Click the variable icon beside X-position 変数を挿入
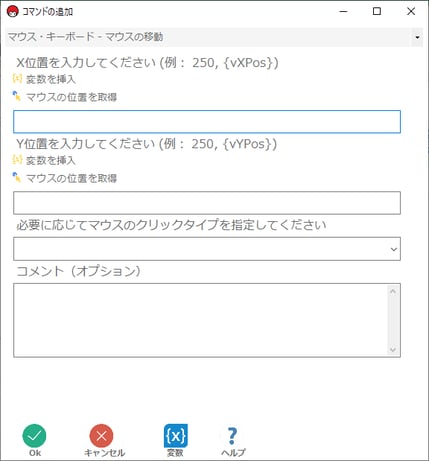This screenshot has width=429, height=461. [17, 79]
